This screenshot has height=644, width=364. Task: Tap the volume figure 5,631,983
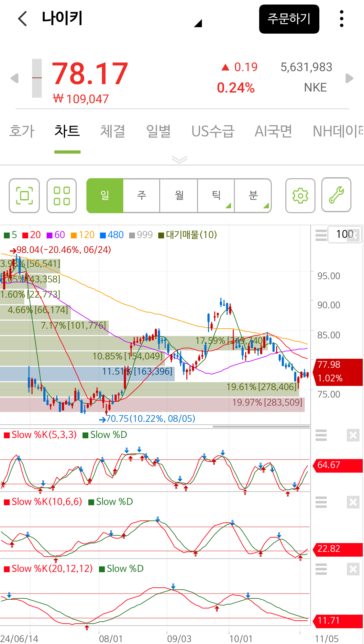[x=306, y=67]
